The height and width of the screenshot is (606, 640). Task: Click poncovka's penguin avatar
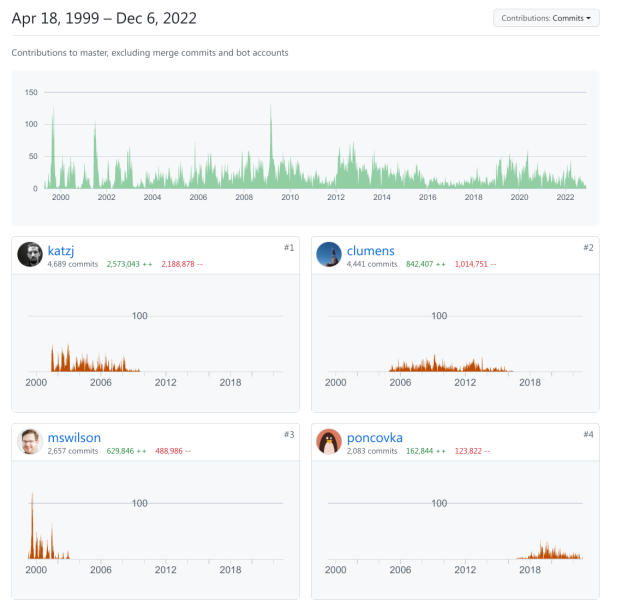(329, 442)
